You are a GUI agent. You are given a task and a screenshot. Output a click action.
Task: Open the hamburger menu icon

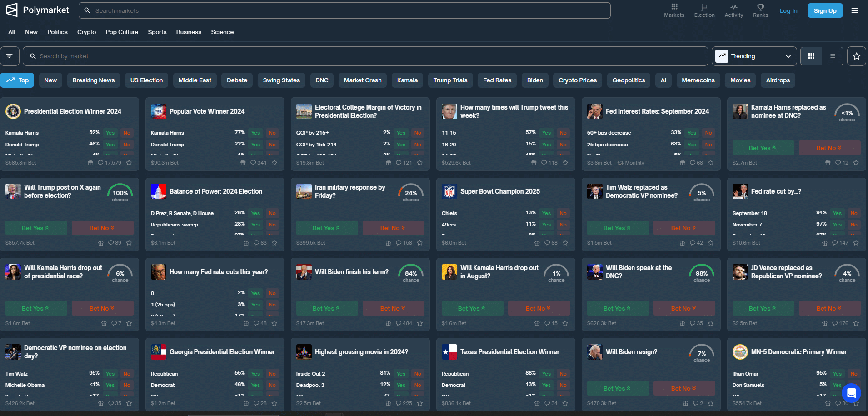click(x=855, y=10)
